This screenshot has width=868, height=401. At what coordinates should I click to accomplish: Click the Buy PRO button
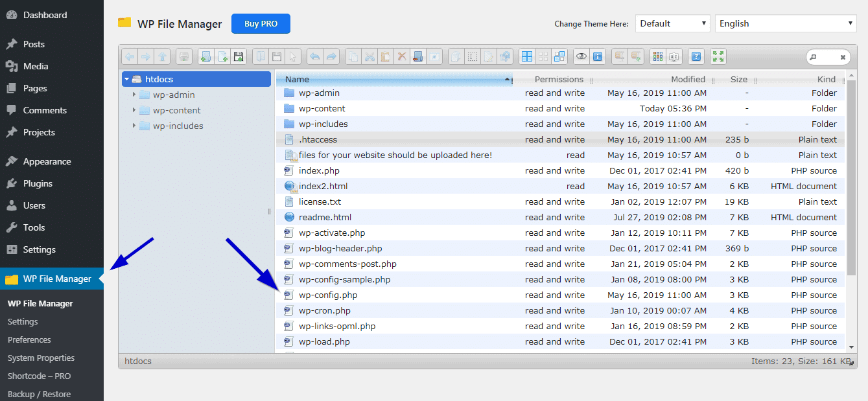pyautogui.click(x=261, y=23)
